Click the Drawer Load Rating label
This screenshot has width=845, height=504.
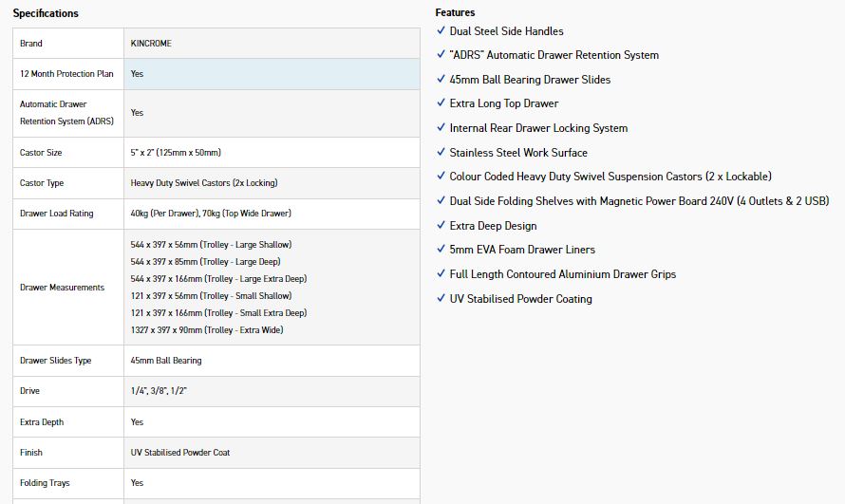57,214
